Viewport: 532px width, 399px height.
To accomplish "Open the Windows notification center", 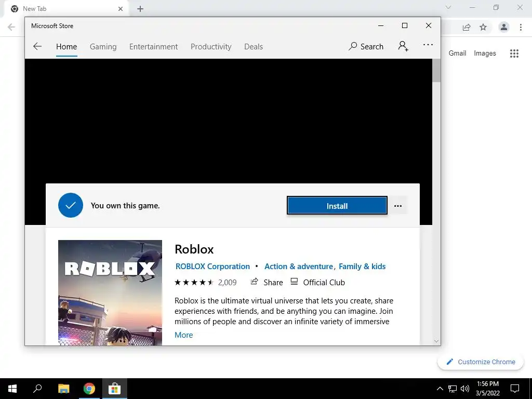I will tap(515, 389).
